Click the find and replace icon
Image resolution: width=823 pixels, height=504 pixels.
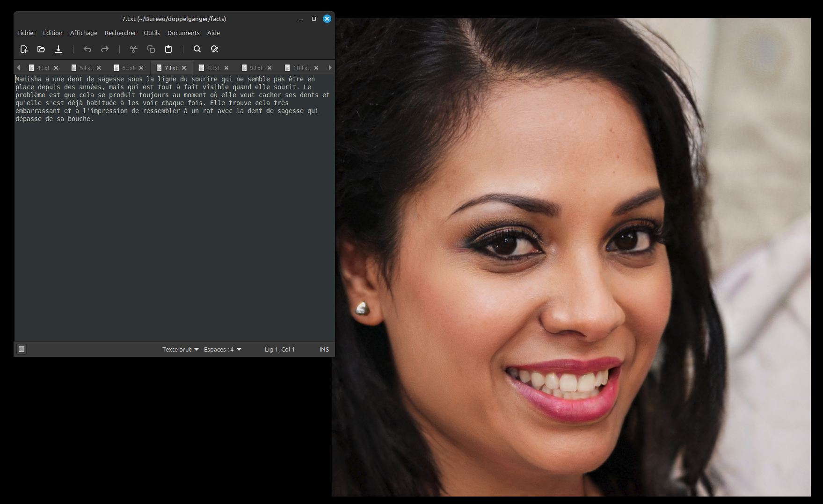point(215,49)
